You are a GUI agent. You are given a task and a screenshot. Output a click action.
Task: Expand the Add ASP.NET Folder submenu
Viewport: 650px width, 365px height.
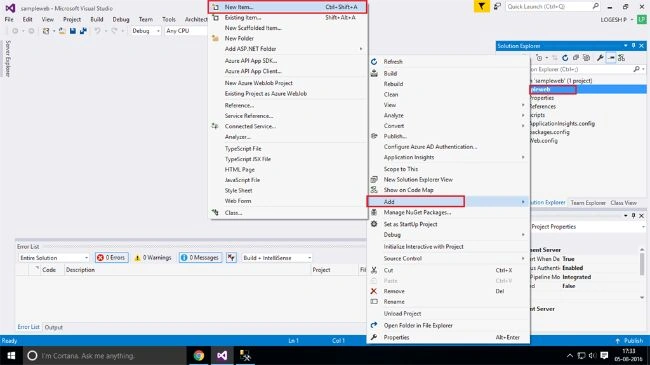[288, 49]
